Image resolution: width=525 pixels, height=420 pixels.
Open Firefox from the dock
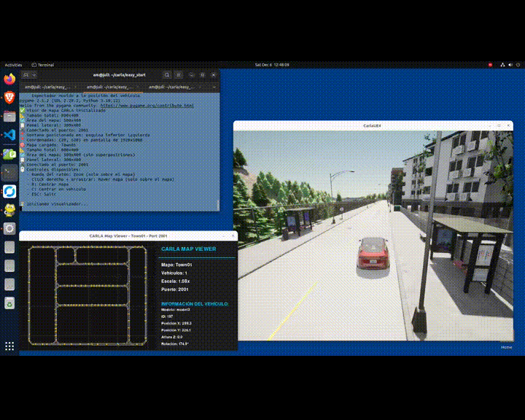point(9,79)
